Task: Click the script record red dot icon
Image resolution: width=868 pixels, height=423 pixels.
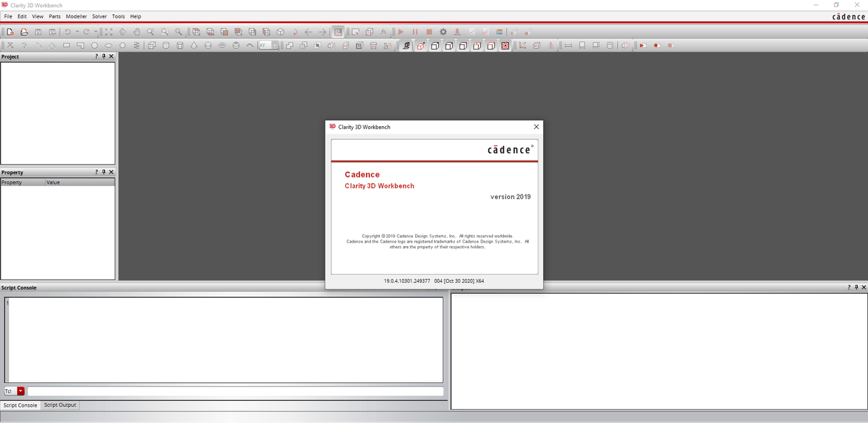Action: pos(656,45)
